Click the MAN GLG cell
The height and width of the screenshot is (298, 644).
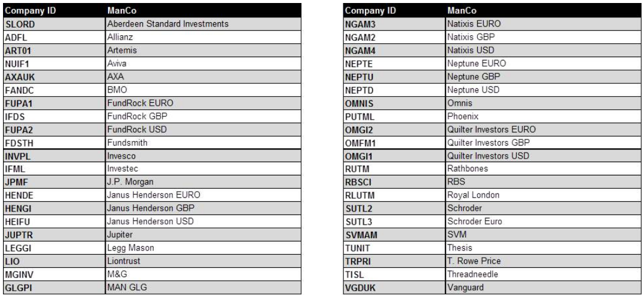(203, 288)
